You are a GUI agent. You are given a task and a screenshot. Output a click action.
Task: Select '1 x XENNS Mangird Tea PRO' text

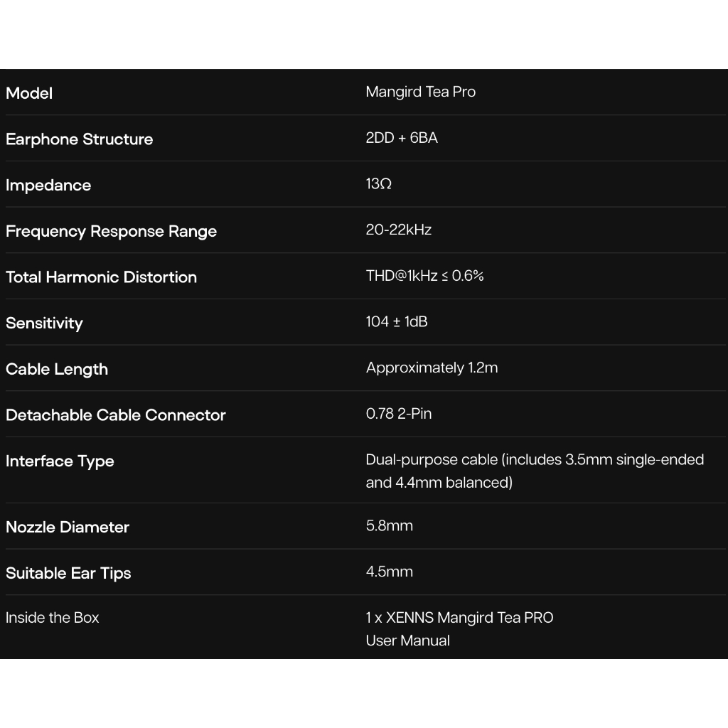[460, 618]
